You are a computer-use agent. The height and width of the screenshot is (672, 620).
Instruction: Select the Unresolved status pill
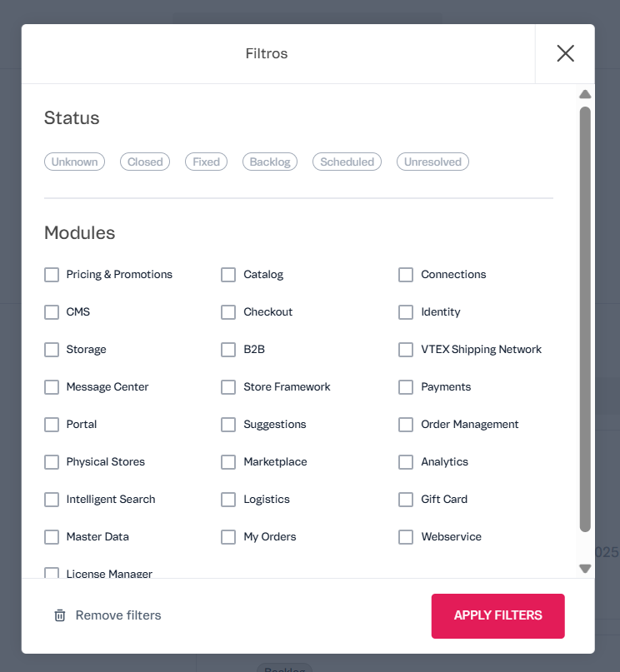[432, 162]
